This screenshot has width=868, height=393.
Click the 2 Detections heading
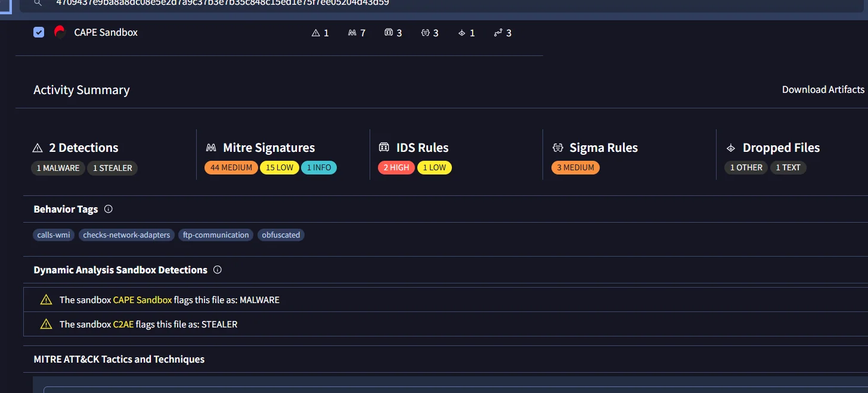pyautogui.click(x=83, y=148)
